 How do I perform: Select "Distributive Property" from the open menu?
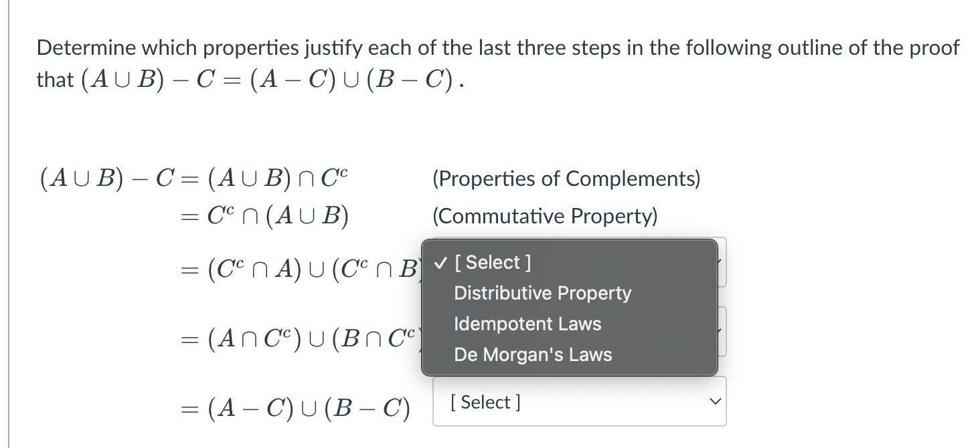(x=542, y=293)
